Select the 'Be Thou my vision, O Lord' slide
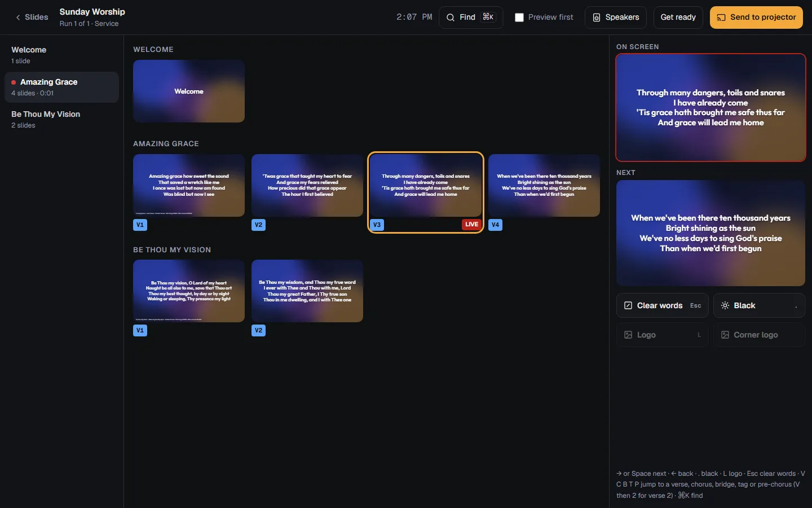This screenshot has width=812, height=508. point(189,291)
